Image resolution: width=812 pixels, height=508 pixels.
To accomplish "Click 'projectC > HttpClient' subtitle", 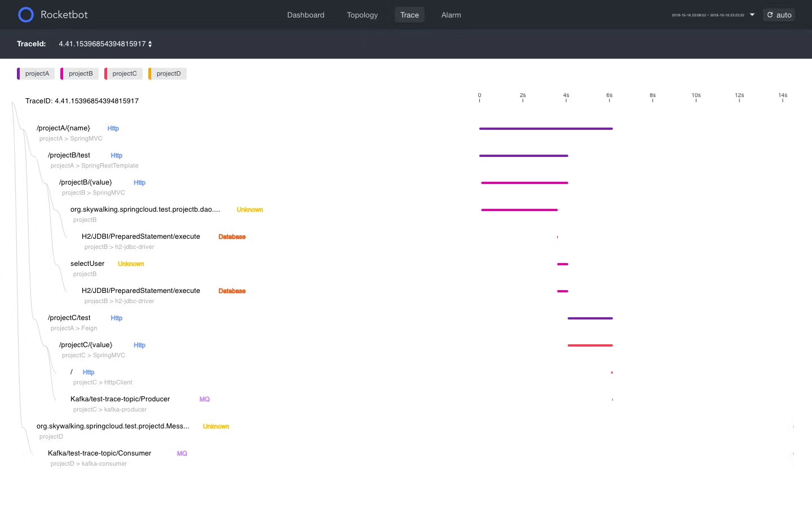I will click(103, 383).
